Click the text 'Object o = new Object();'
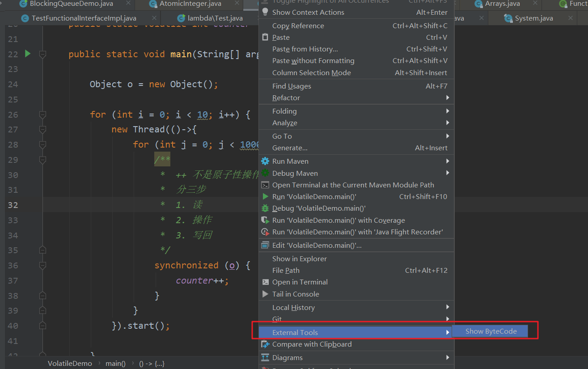The height and width of the screenshot is (369, 588). (154, 84)
